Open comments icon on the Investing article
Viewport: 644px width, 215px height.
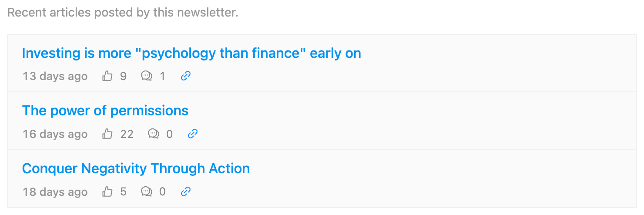(x=147, y=77)
